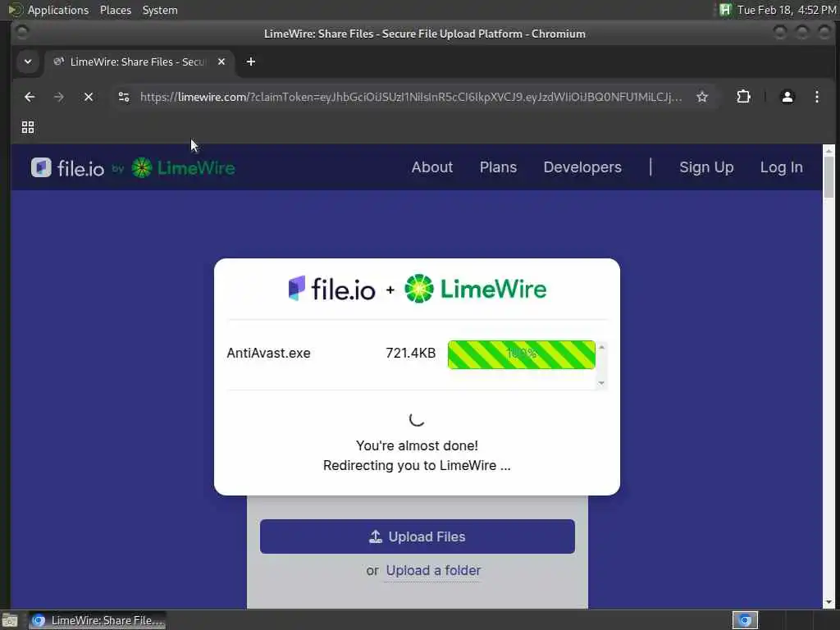Open the browser profile icon
Screen dimensions: 840x630
(x=787, y=97)
